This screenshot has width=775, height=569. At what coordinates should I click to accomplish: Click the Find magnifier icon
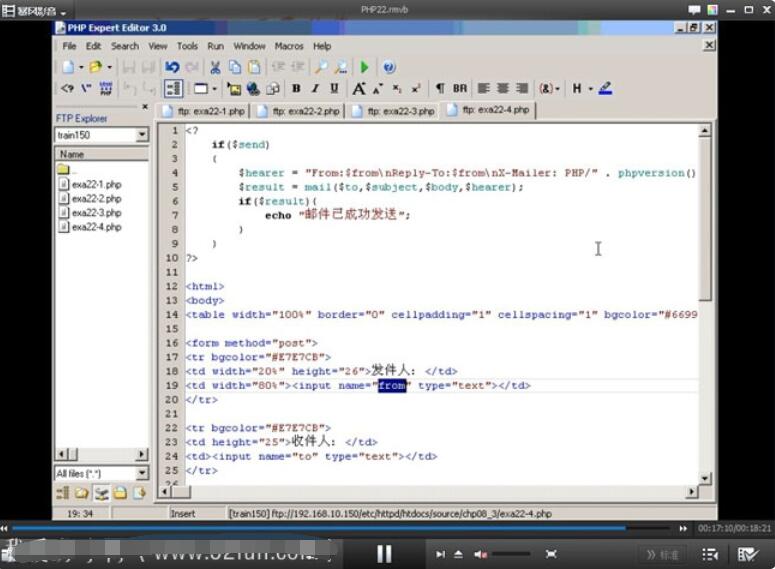[321, 67]
